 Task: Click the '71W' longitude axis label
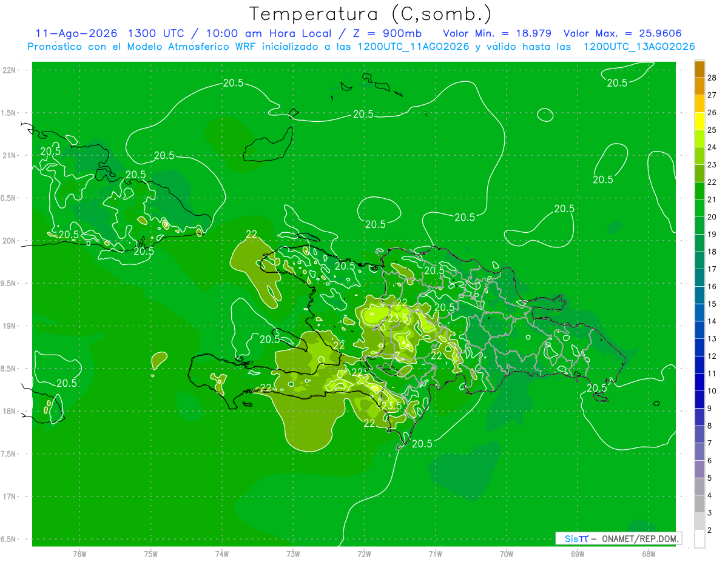click(x=435, y=554)
